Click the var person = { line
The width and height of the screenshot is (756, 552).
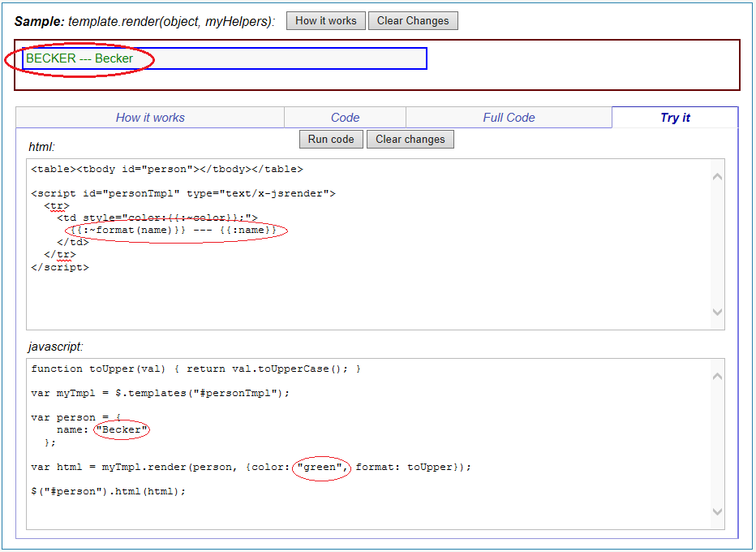click(75, 417)
